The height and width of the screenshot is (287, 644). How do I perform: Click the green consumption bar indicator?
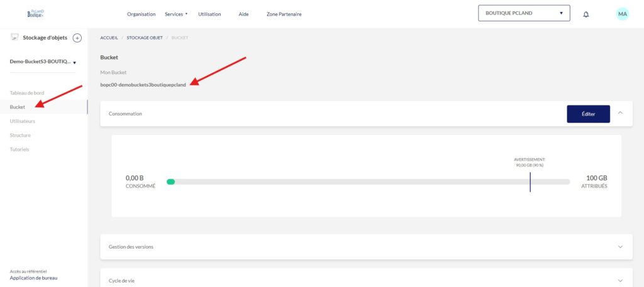[170, 182]
